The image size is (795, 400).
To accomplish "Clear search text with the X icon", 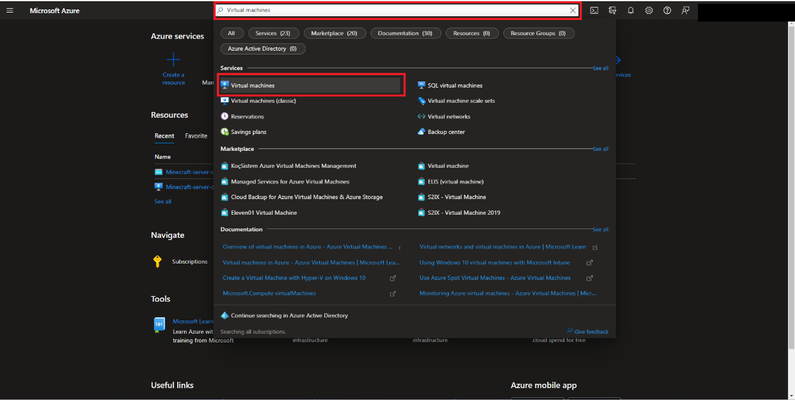I will point(573,10).
